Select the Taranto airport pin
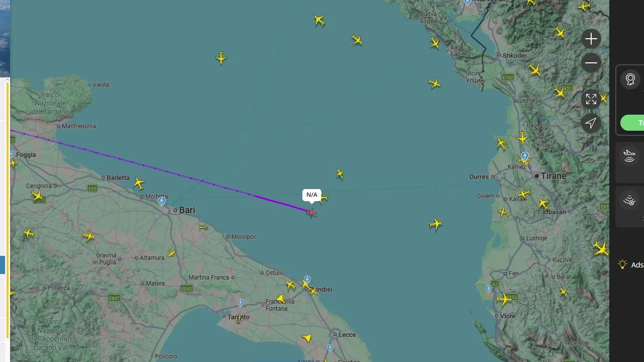This screenshot has width=644, height=362. point(240,303)
